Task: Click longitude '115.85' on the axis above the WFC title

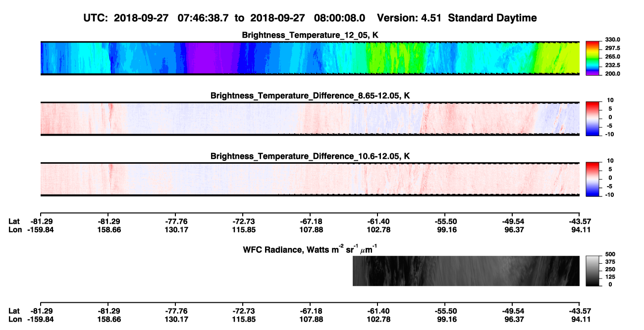Action: 243,230
